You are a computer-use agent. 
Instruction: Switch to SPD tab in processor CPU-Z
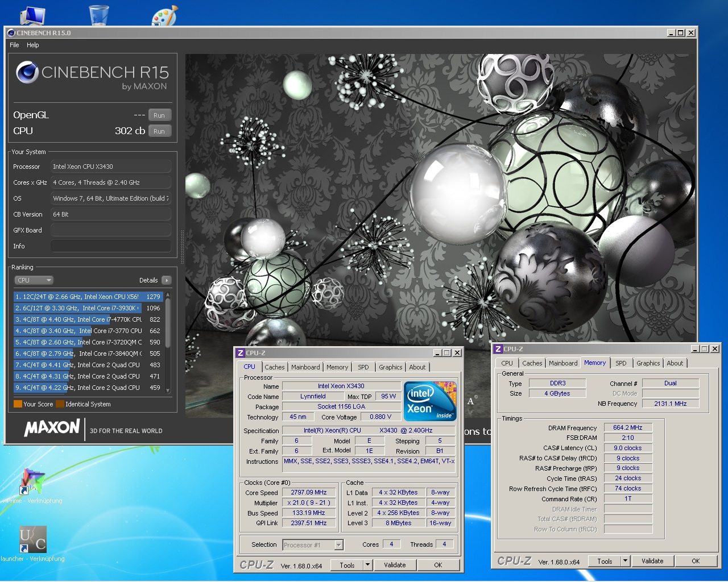(363, 367)
